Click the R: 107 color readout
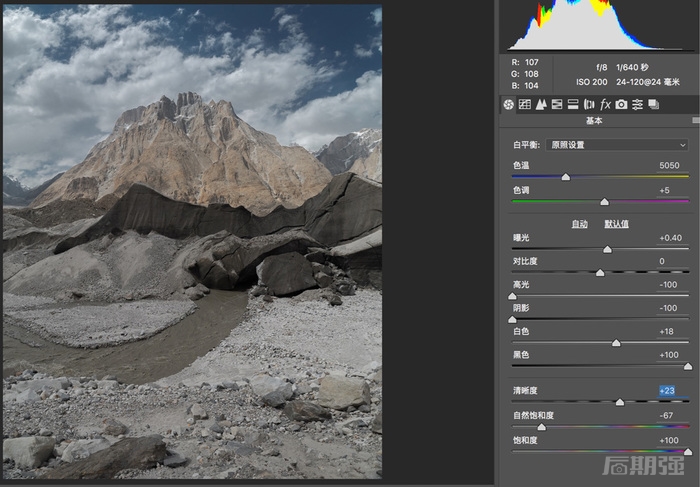 pos(525,62)
